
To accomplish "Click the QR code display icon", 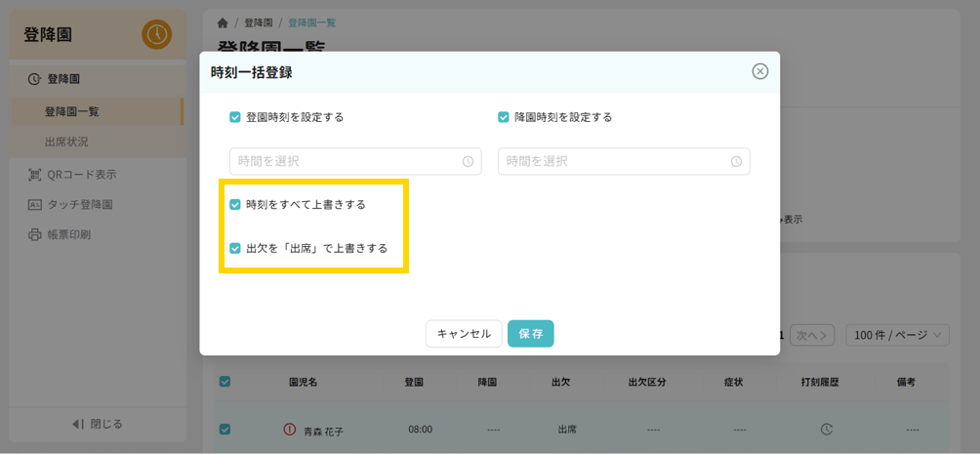I will (34, 175).
